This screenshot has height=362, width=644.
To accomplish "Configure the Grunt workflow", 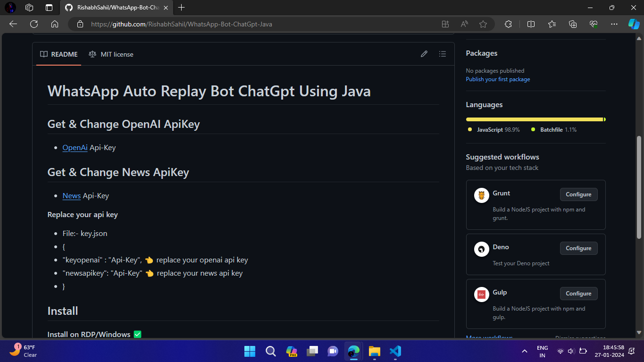I will 578,194.
